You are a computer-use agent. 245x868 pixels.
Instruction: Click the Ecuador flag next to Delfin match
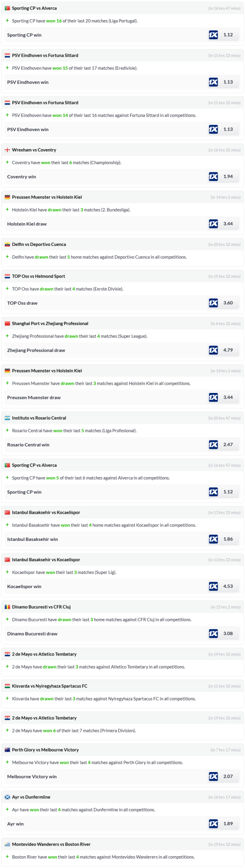[x=7, y=244]
